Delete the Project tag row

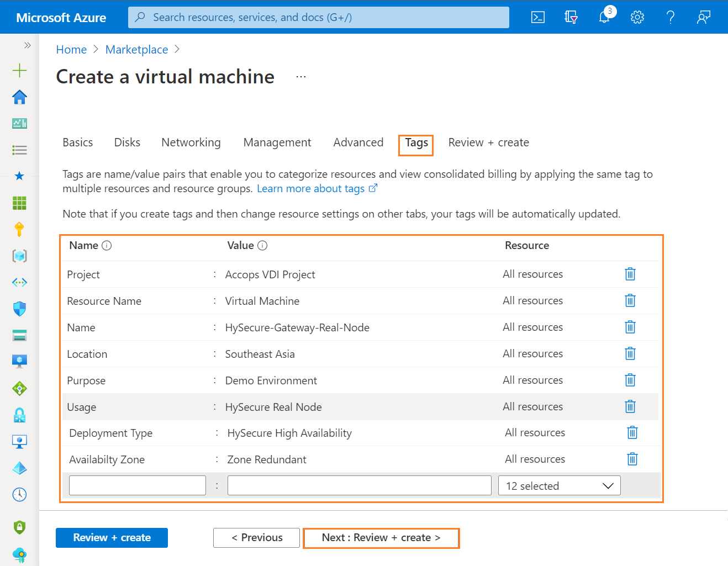(630, 274)
